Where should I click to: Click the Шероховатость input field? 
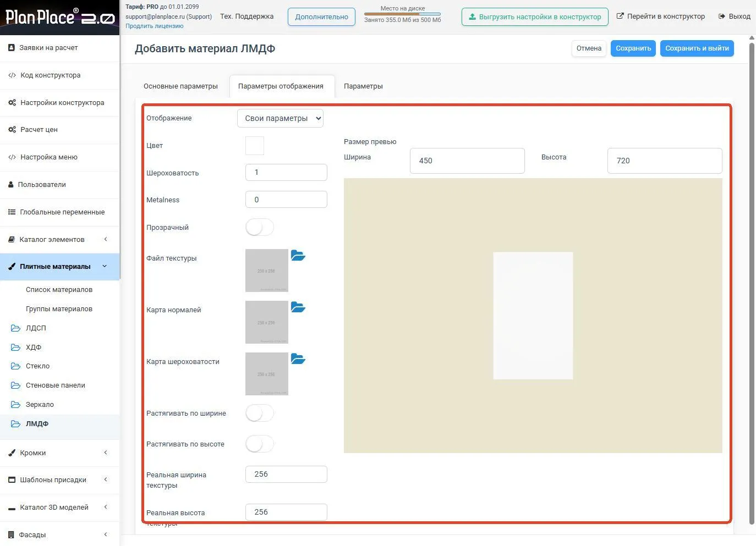286,172
